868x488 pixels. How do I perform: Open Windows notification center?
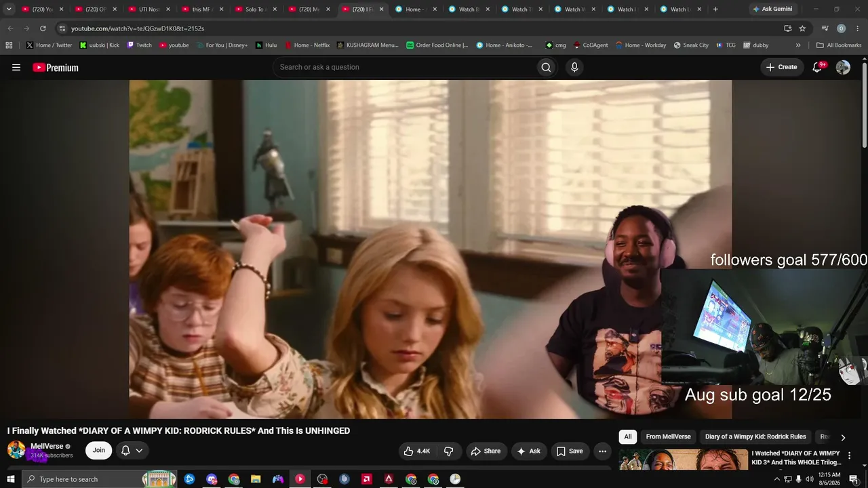[853, 479]
